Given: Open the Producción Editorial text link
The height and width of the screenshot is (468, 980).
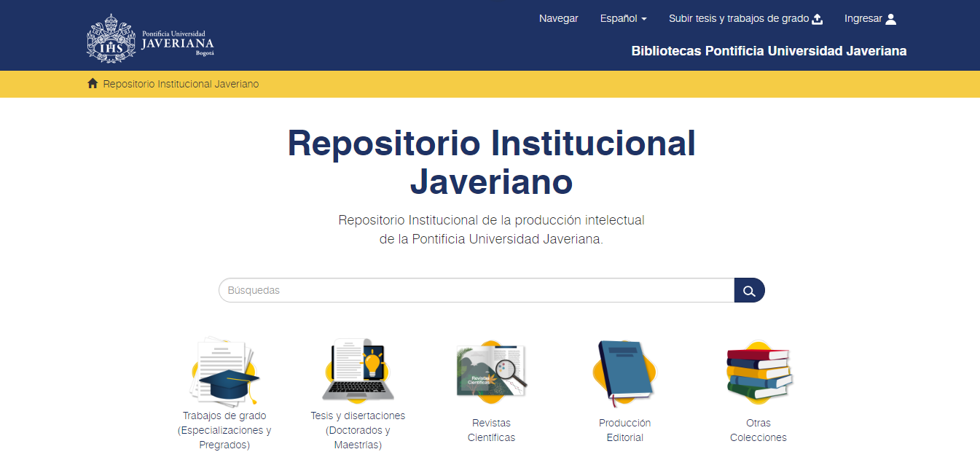Looking at the screenshot, I should tap(625, 430).
